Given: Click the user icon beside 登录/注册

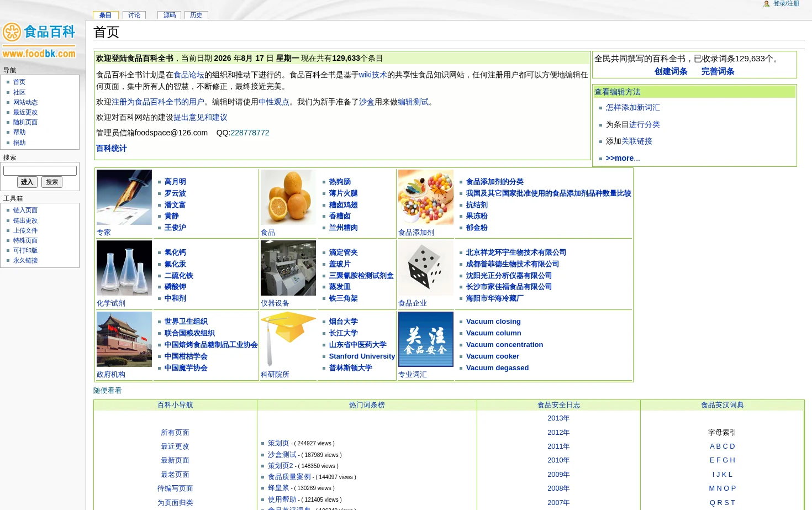Looking at the screenshot, I should pos(767,4).
